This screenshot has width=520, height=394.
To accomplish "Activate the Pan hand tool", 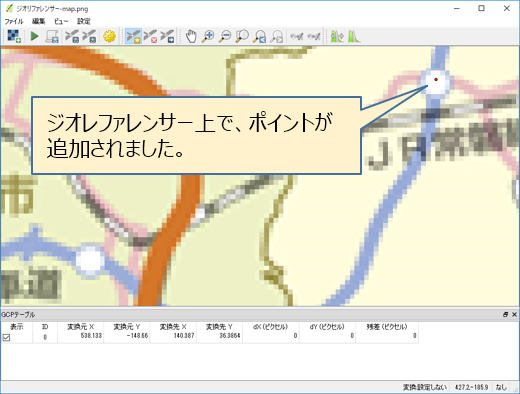I will click(x=191, y=36).
